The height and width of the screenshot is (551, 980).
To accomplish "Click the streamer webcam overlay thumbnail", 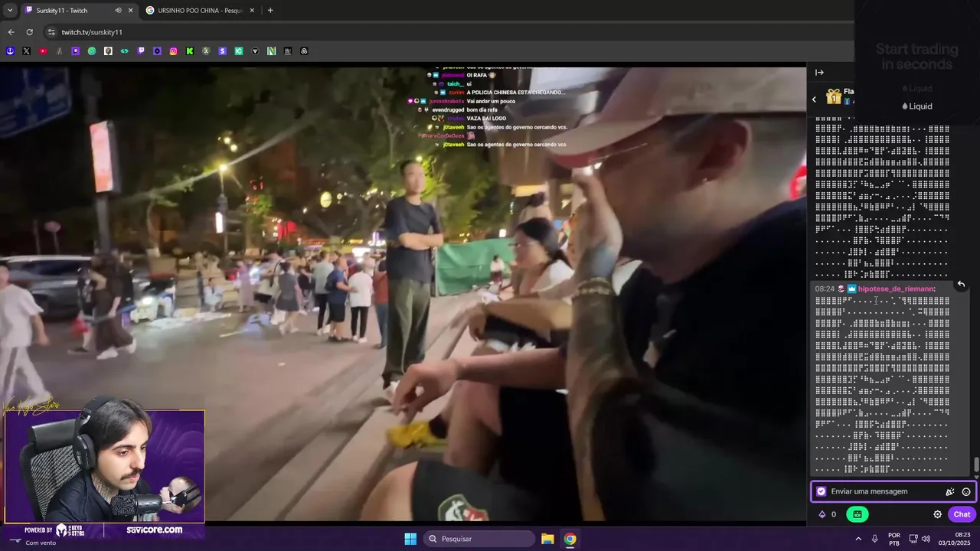I will pyautogui.click(x=104, y=466).
